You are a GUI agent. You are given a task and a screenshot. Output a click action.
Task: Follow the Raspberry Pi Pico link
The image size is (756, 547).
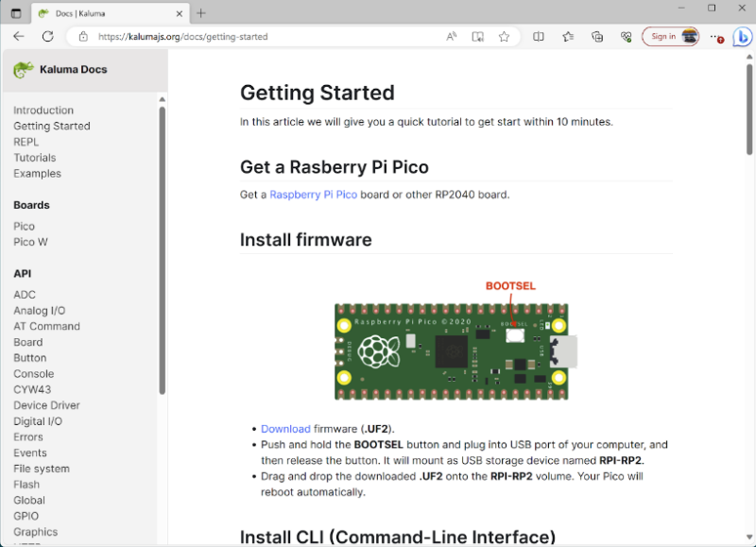tap(313, 194)
